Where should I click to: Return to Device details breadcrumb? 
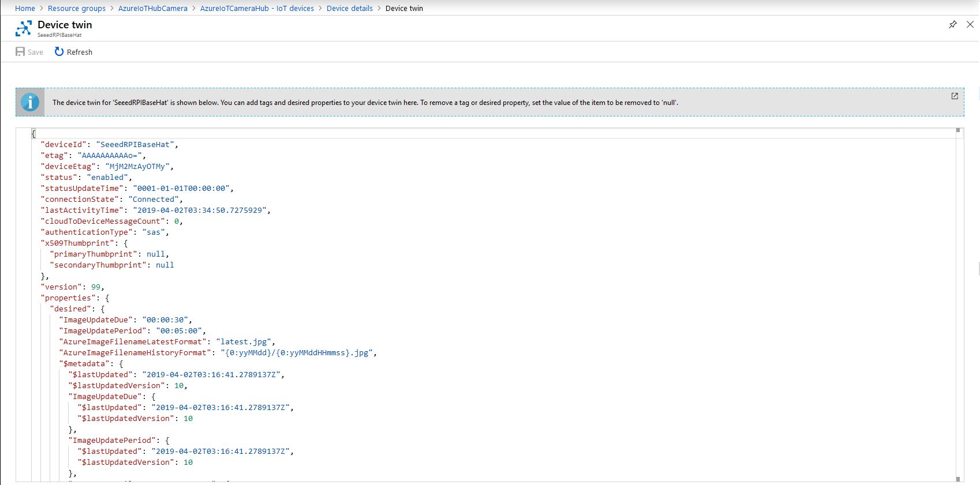[350, 8]
